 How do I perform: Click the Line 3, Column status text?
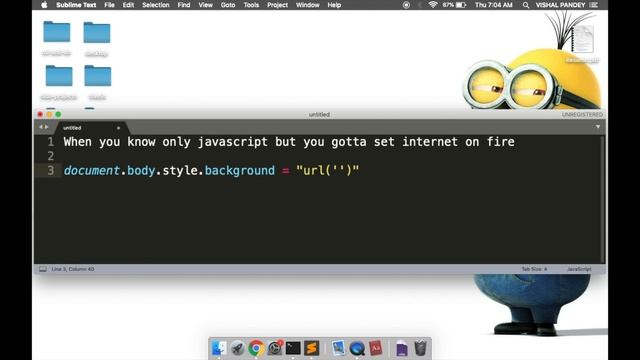[73, 269]
